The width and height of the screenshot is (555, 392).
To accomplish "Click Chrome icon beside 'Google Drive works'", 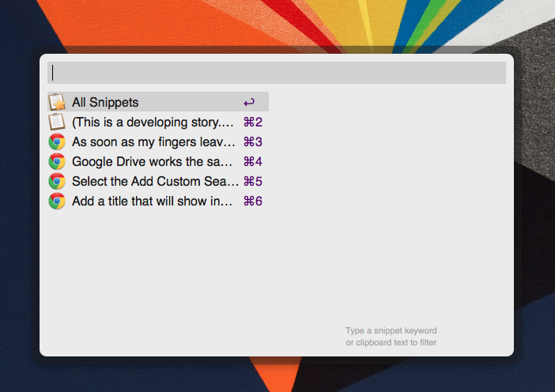I will (x=57, y=162).
